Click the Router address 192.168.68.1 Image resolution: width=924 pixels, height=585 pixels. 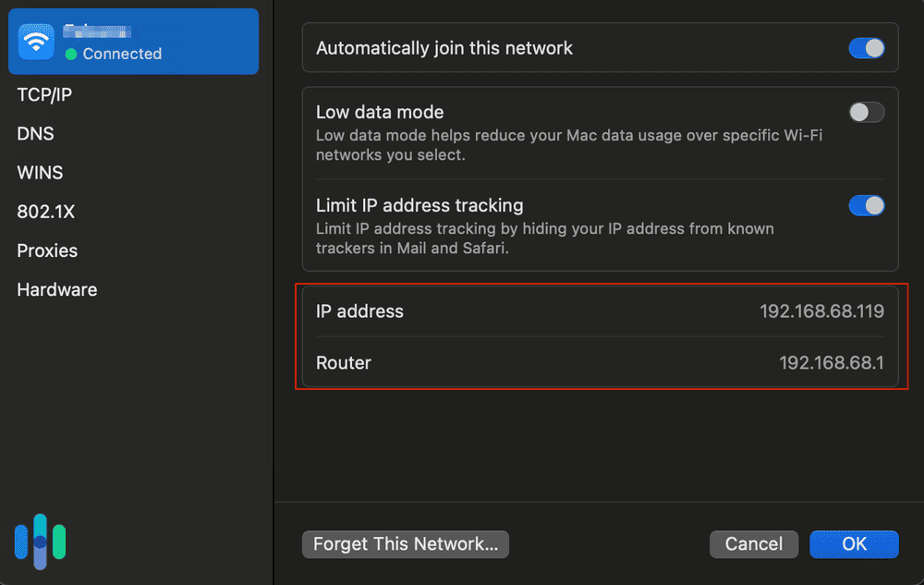pyautogui.click(x=831, y=363)
